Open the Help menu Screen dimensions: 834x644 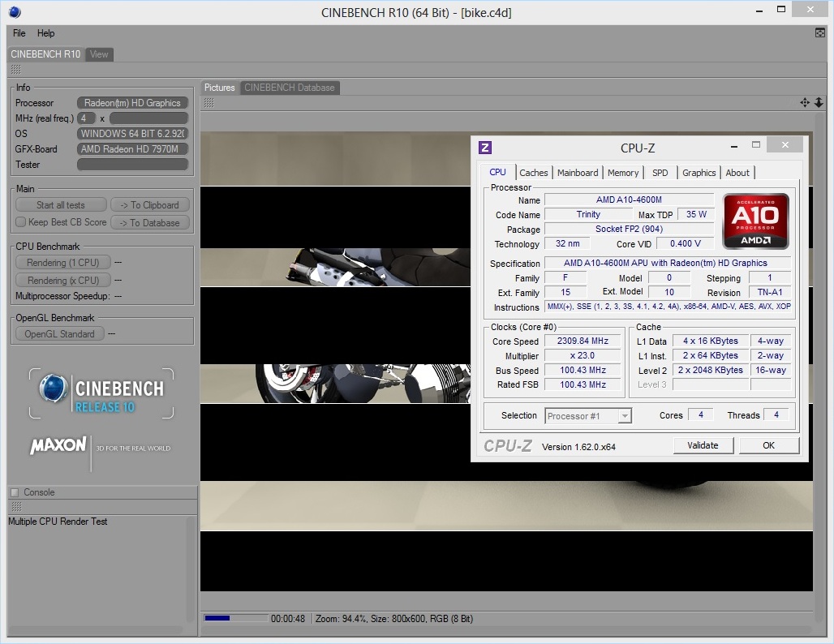pyautogui.click(x=46, y=33)
